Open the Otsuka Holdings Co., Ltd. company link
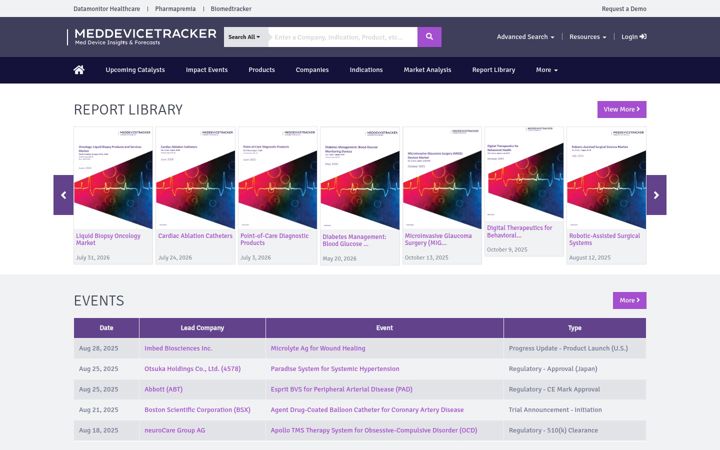The width and height of the screenshot is (720, 450). click(x=192, y=369)
